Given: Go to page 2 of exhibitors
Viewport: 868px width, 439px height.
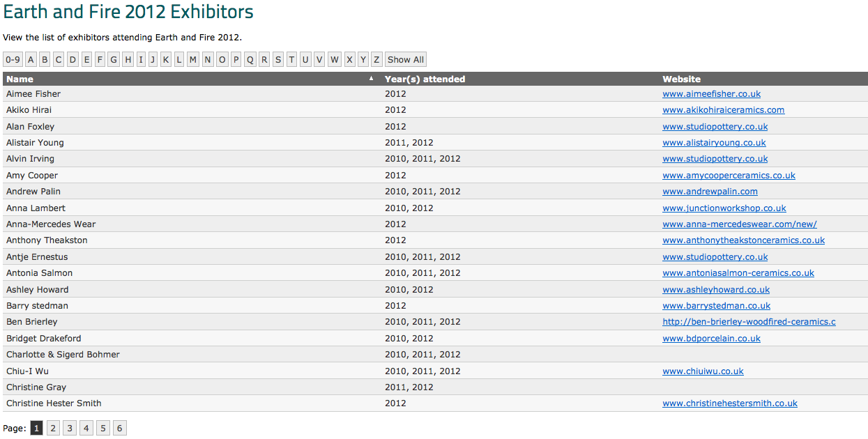Looking at the screenshot, I should point(53,428).
